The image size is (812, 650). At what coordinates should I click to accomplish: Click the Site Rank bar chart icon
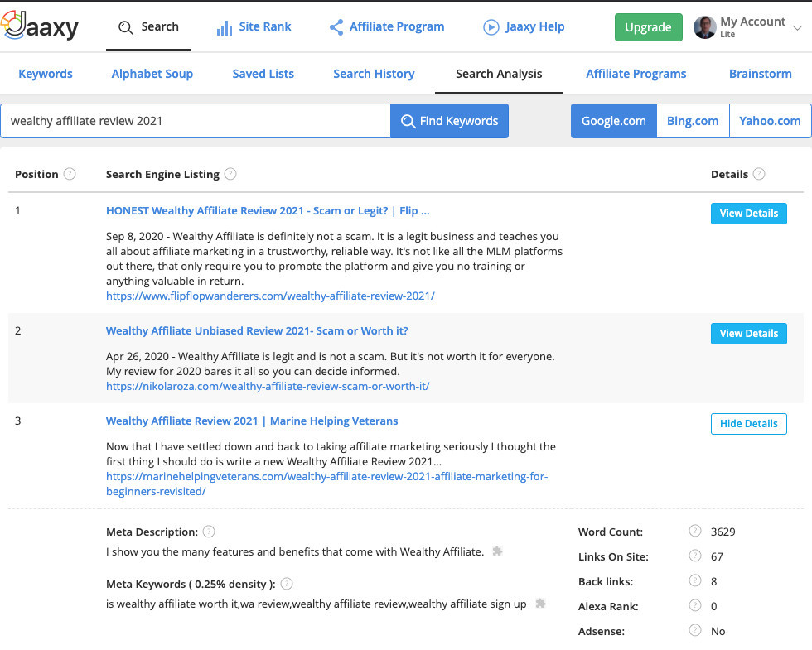[x=225, y=28]
